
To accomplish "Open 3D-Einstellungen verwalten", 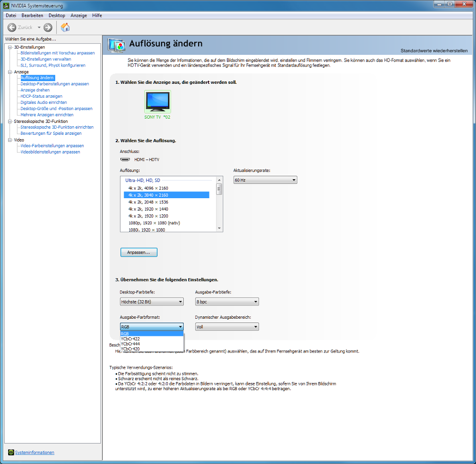I will coord(46,59).
